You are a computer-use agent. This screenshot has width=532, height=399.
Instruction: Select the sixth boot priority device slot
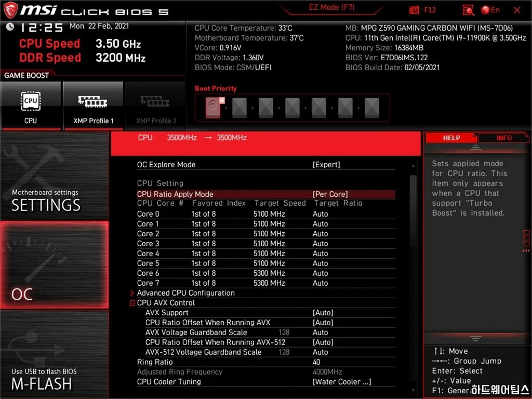point(345,108)
